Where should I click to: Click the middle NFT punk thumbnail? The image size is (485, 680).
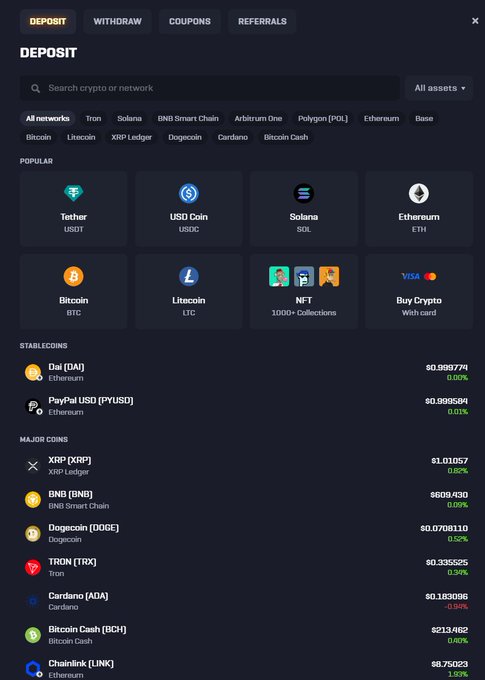(304, 276)
